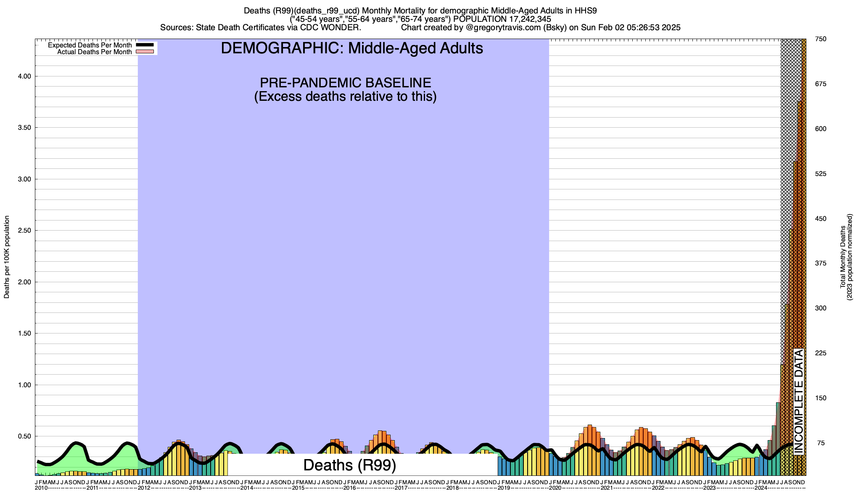This screenshot has width=861, height=504.
Task: Click the 'PRE-PANDEMIC BASELINE' annotation
Action: click(x=346, y=82)
